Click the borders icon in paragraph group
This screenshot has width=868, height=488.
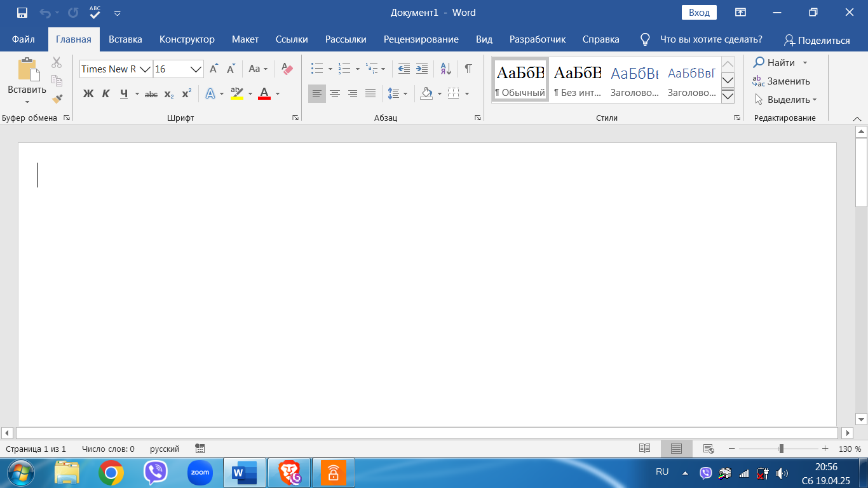pos(453,93)
